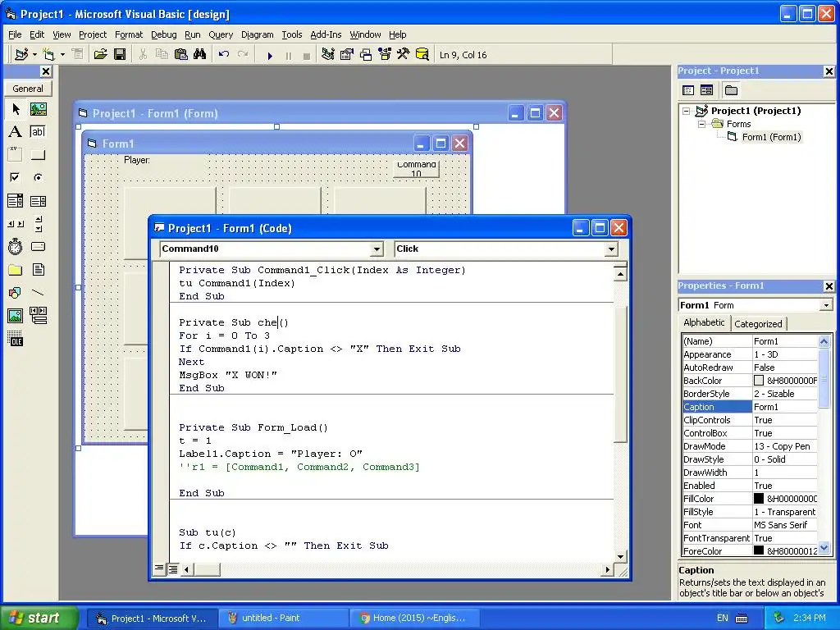Click the Toolbox hammer-and-wrench icon
Image resolution: width=840 pixels, height=630 pixels.
coord(403,55)
